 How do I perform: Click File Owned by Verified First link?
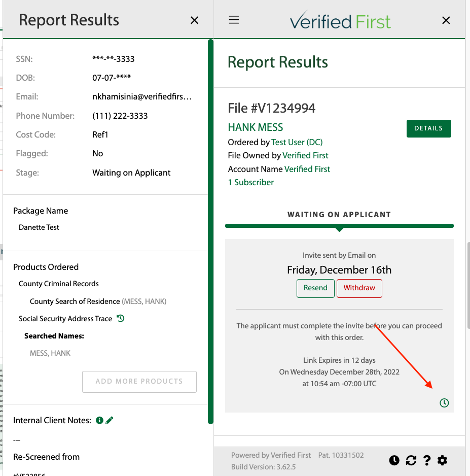[x=305, y=155]
